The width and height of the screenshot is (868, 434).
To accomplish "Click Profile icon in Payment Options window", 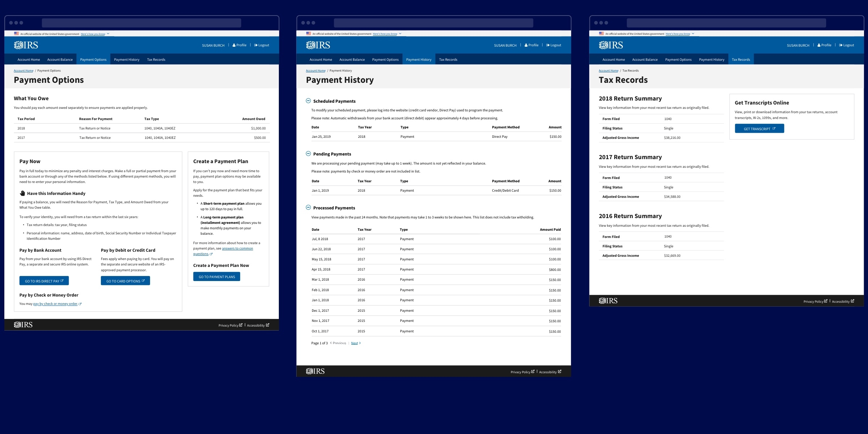I will [x=234, y=45].
